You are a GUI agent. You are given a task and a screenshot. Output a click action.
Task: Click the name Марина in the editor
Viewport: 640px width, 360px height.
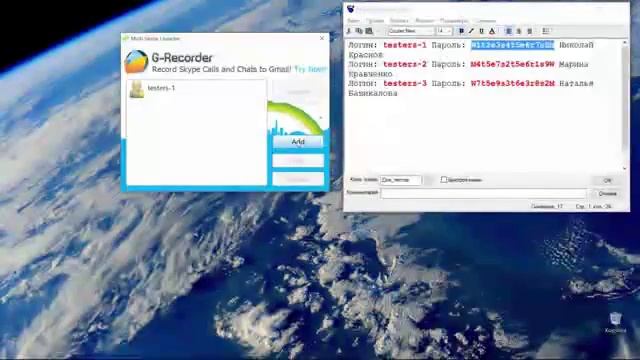click(x=573, y=64)
